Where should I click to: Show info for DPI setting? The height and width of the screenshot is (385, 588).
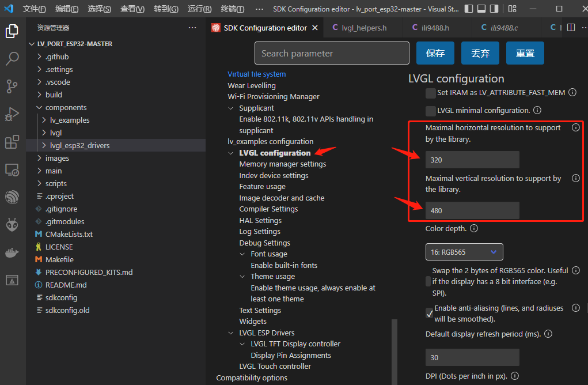point(515,376)
